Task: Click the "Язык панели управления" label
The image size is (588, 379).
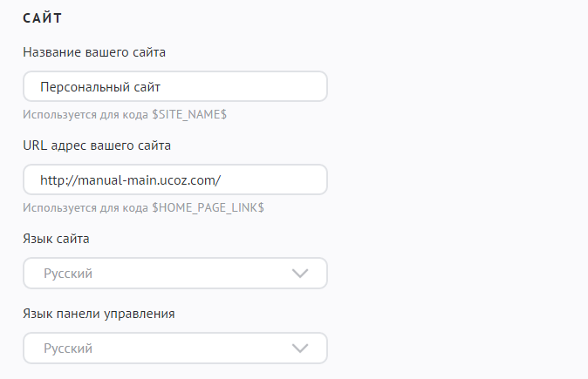Action: (x=99, y=313)
